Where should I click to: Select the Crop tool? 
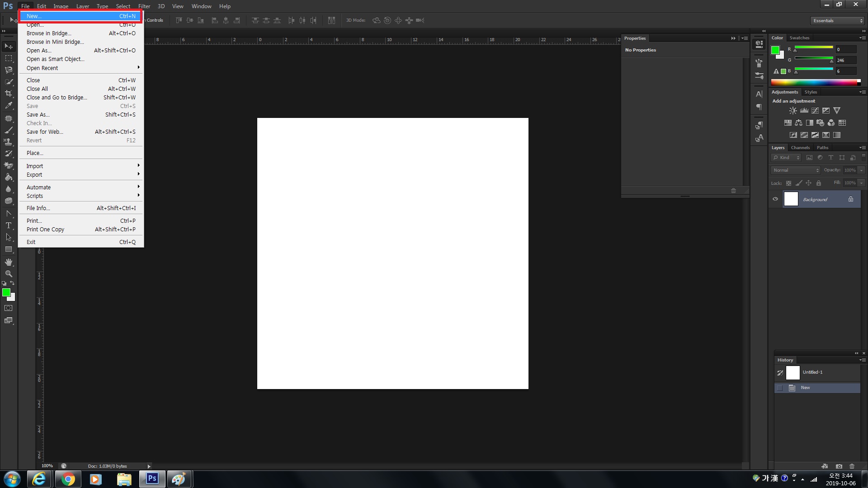click(9, 94)
